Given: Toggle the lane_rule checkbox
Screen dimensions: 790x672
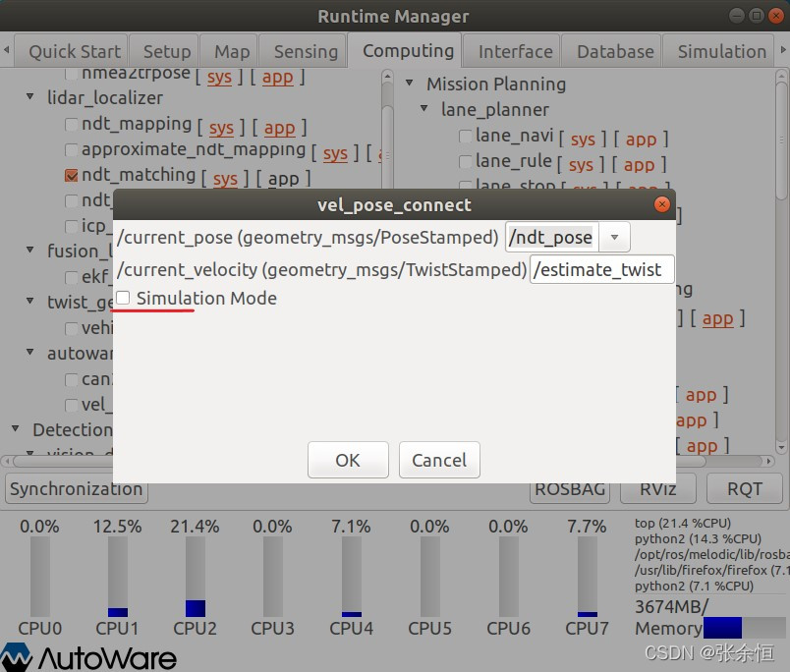Looking at the screenshot, I should tap(466, 161).
